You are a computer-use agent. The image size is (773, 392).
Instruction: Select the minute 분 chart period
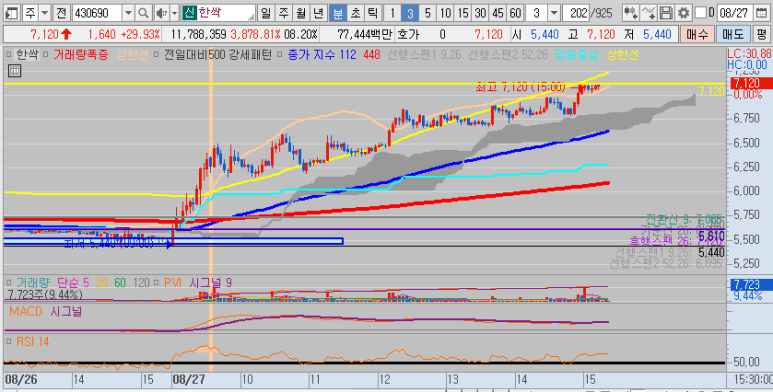[338, 13]
